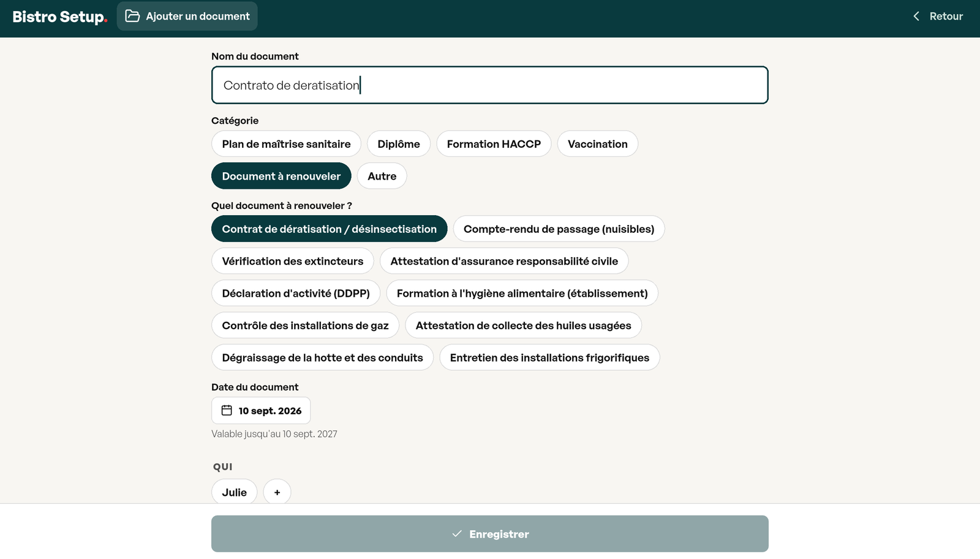Click the QUI section heading
Image resolution: width=980 pixels, height=559 pixels.
[223, 467]
